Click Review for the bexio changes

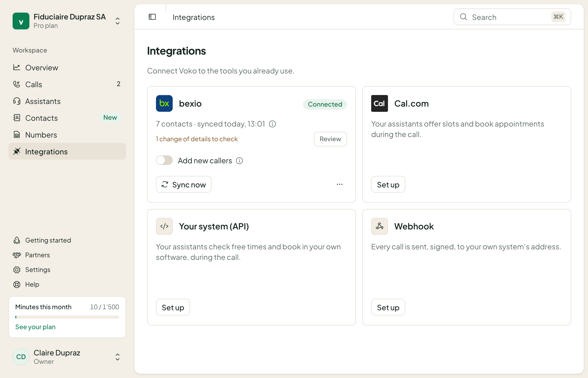click(330, 139)
